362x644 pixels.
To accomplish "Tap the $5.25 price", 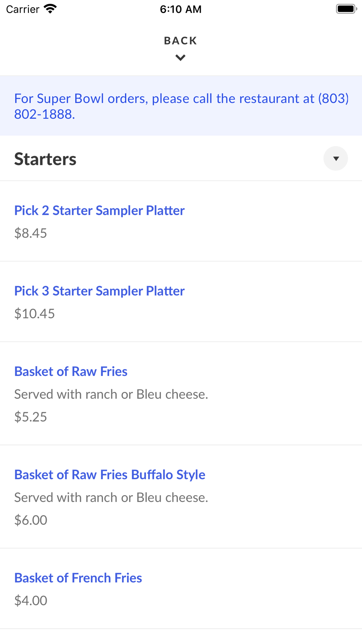I will pyautogui.click(x=30, y=417).
